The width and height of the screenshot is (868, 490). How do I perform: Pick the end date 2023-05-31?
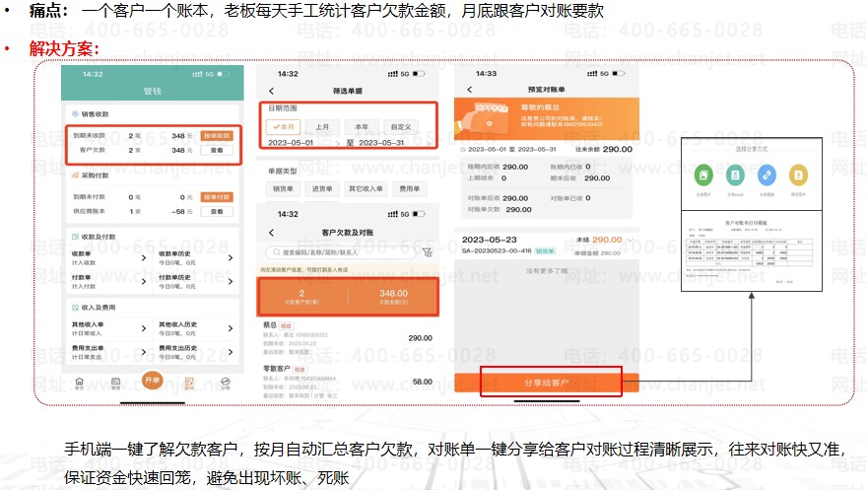pos(381,143)
